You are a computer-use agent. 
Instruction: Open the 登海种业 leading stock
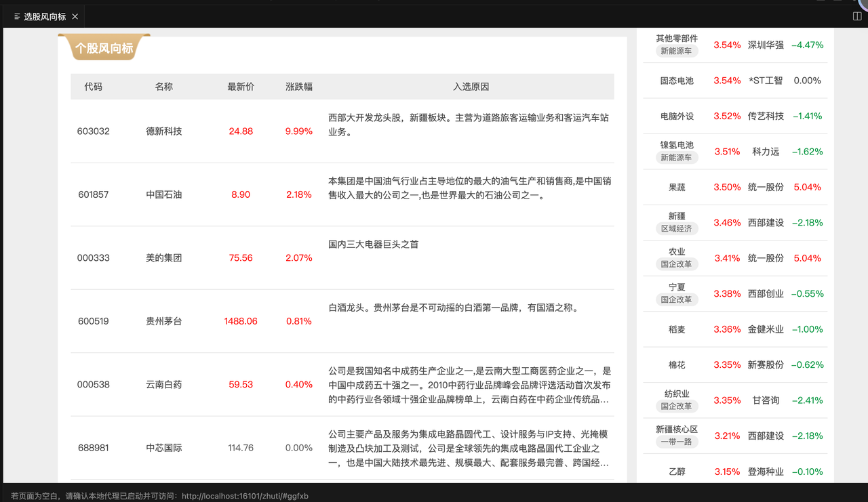pyautogui.click(x=766, y=472)
